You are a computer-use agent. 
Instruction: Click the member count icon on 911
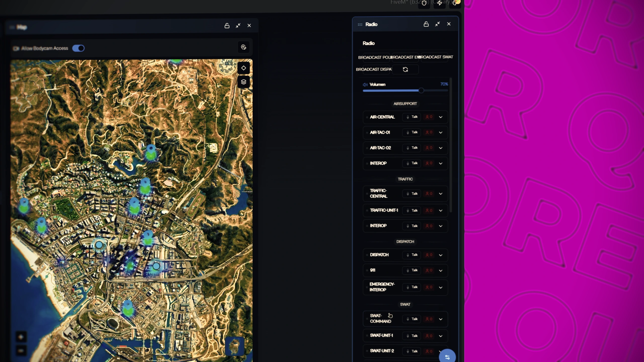click(x=429, y=270)
